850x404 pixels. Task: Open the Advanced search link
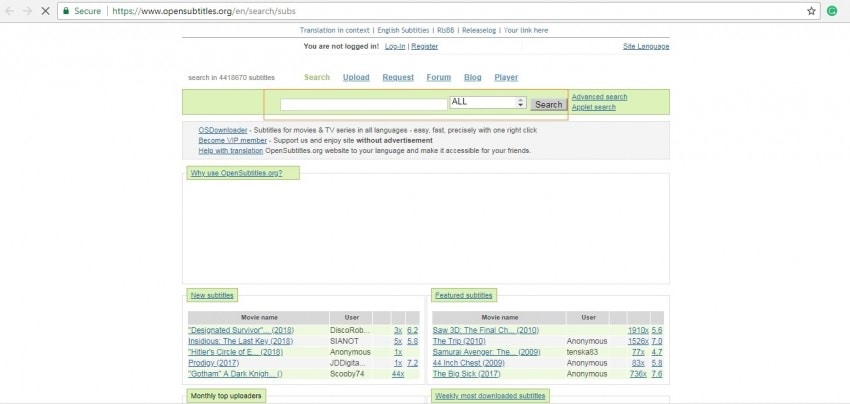click(x=599, y=97)
